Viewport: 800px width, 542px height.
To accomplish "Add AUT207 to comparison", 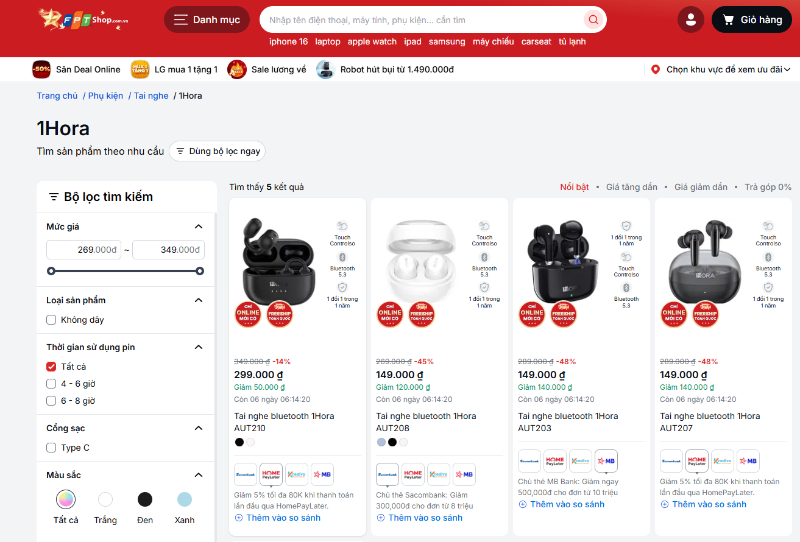I will 704,504.
